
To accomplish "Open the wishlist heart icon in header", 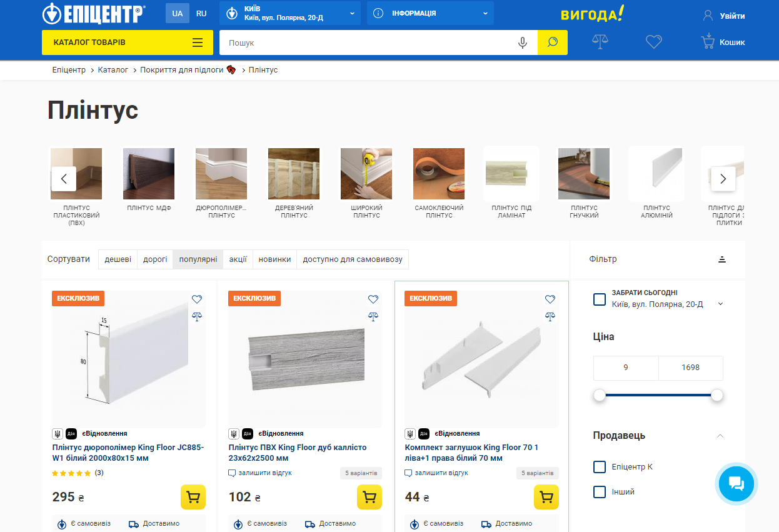I will pyautogui.click(x=654, y=42).
